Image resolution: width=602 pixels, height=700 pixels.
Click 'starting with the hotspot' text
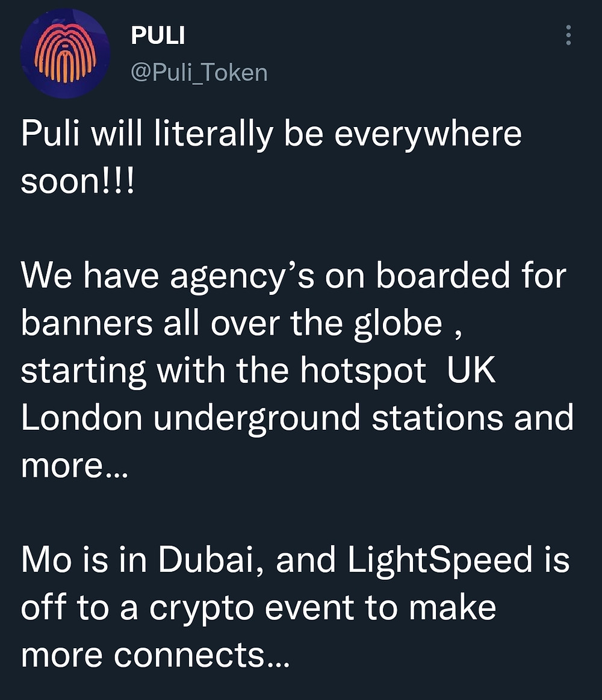tap(223, 371)
